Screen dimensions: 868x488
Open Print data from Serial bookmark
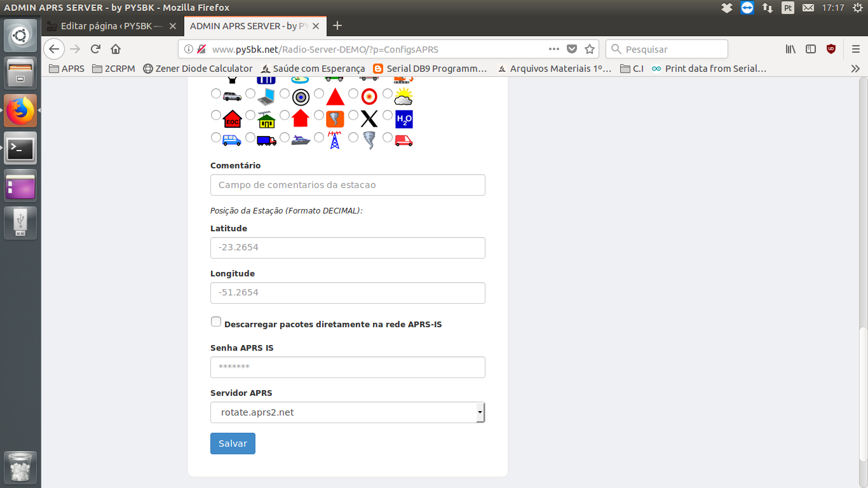coord(709,69)
